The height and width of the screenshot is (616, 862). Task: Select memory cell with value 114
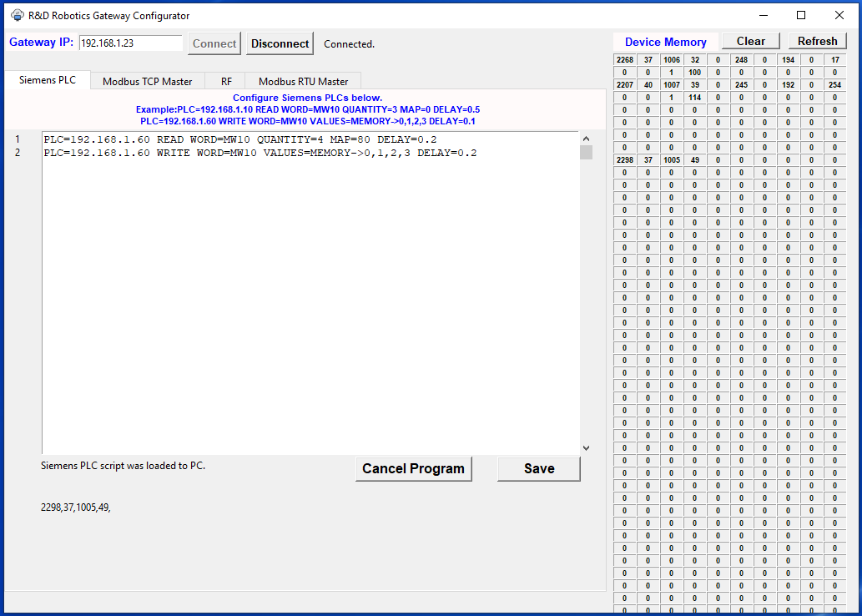694,98
